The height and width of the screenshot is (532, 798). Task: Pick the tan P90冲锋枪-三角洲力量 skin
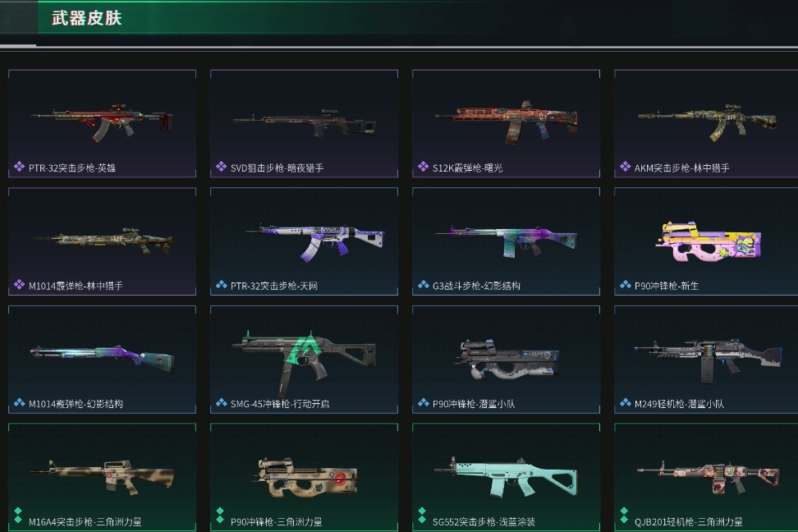[x=304, y=478]
